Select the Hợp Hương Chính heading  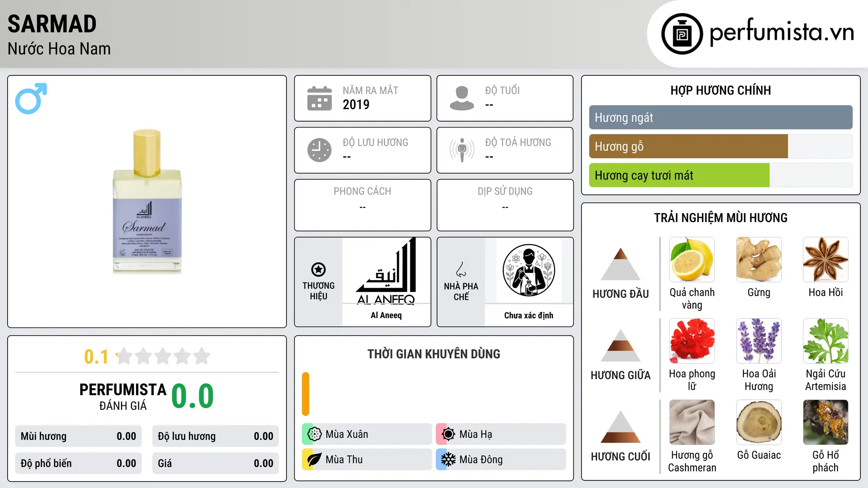point(721,90)
